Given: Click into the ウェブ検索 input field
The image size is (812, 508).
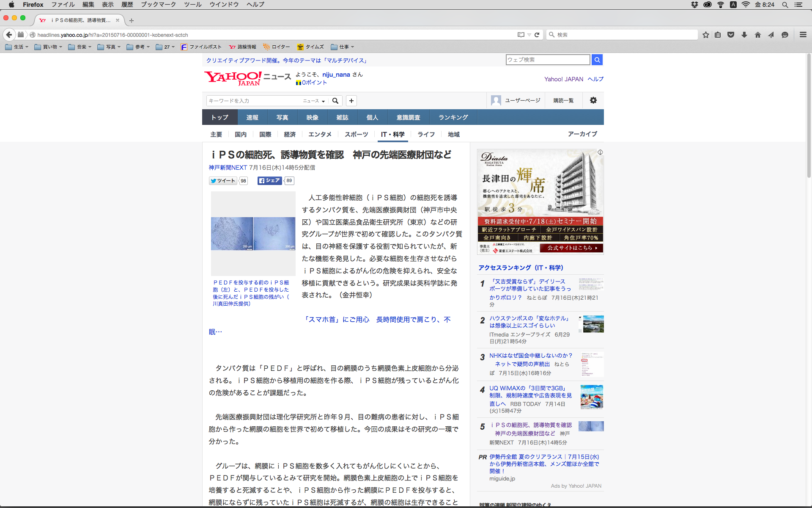Looking at the screenshot, I should tap(547, 60).
